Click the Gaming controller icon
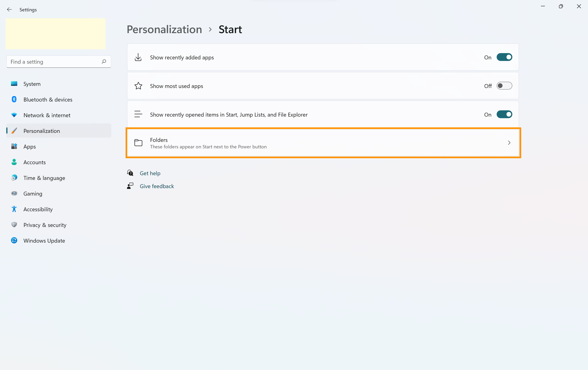Screen dimensions: 588x370 click(x=14, y=193)
